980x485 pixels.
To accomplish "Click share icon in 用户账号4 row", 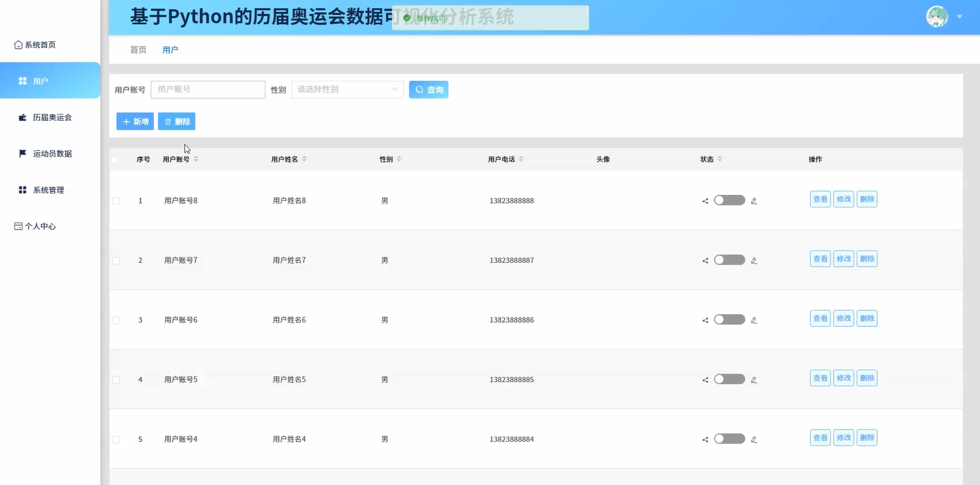I will [705, 440].
